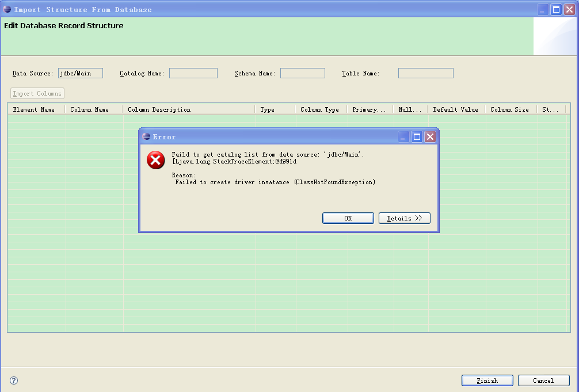This screenshot has width=579, height=392.
Task: Click the Eclipse icon in Error title bar
Action: pyautogui.click(x=147, y=136)
